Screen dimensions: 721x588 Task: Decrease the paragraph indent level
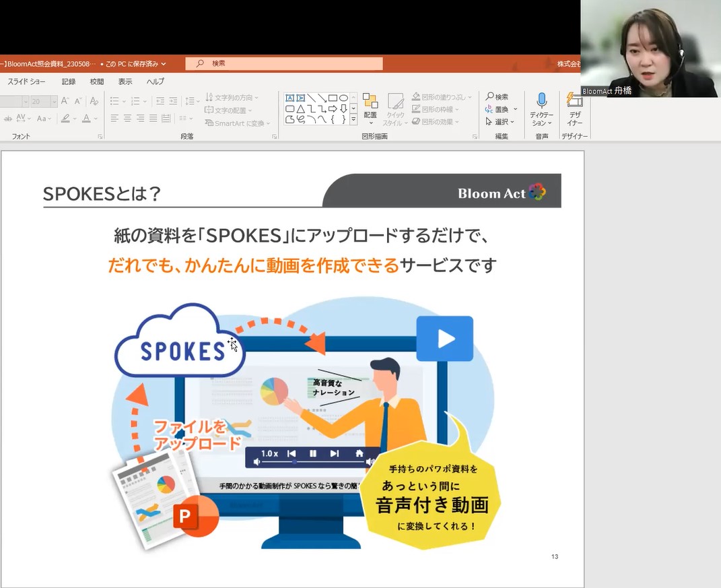click(x=160, y=101)
